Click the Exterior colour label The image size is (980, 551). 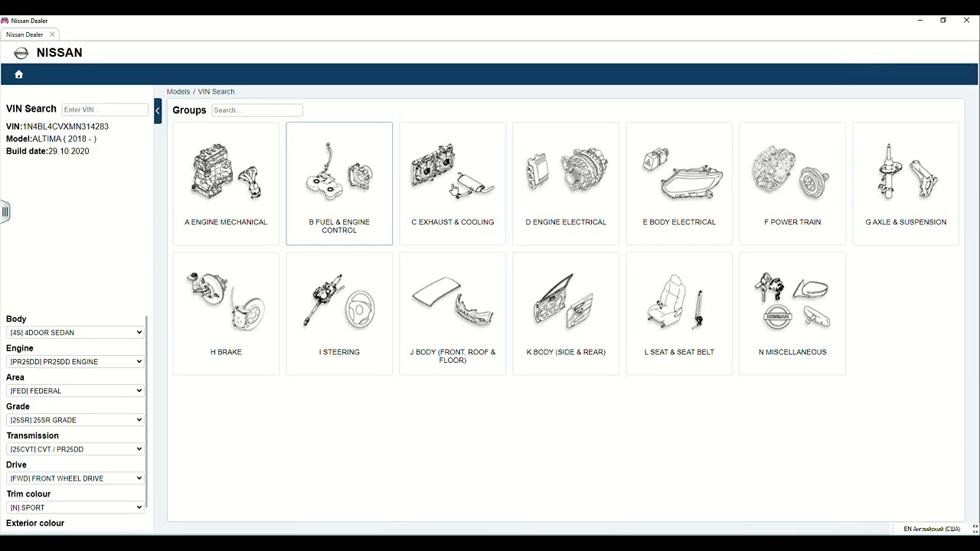pyautogui.click(x=35, y=523)
